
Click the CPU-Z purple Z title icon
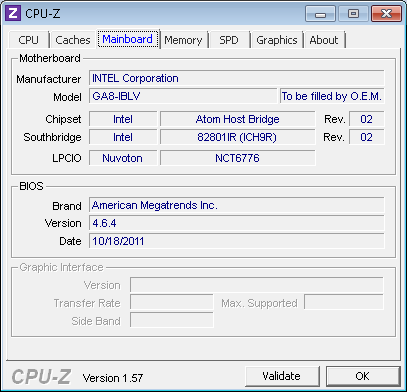[14, 13]
